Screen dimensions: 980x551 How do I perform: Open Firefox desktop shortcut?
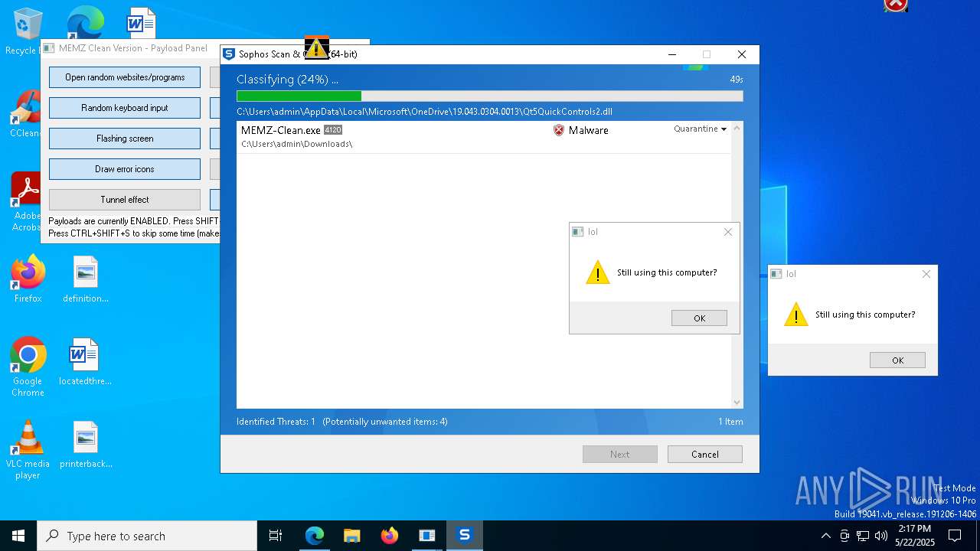pyautogui.click(x=28, y=279)
